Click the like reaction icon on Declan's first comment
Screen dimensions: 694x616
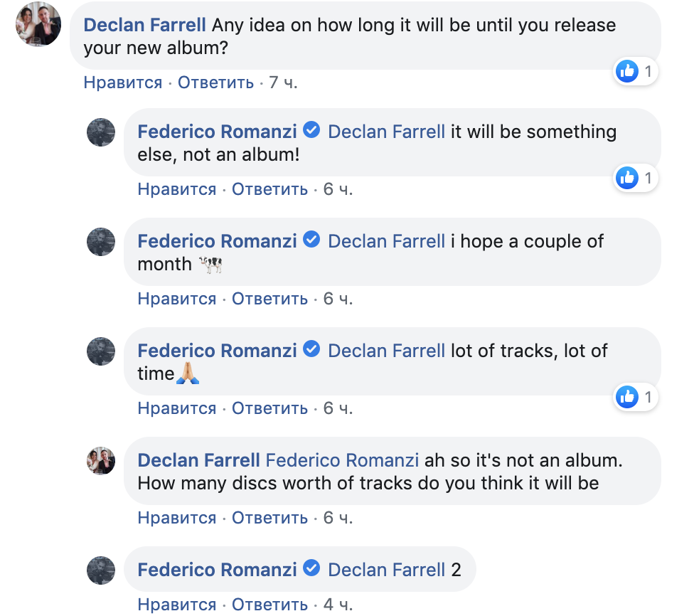(x=627, y=71)
